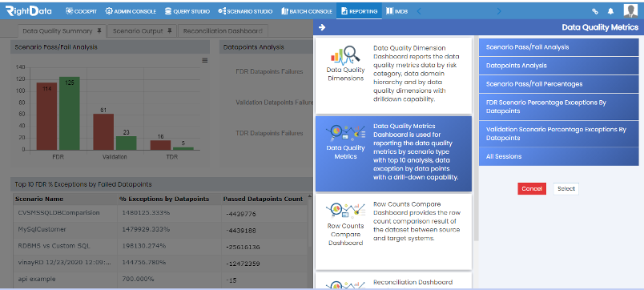Click the right navbar arrow
This screenshot has height=290, width=644.
click(499, 11)
